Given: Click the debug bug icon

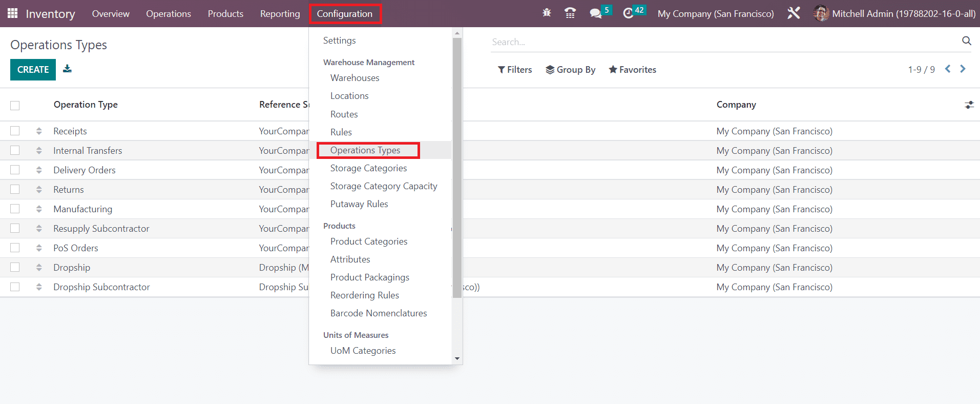Looking at the screenshot, I should 547,13.
